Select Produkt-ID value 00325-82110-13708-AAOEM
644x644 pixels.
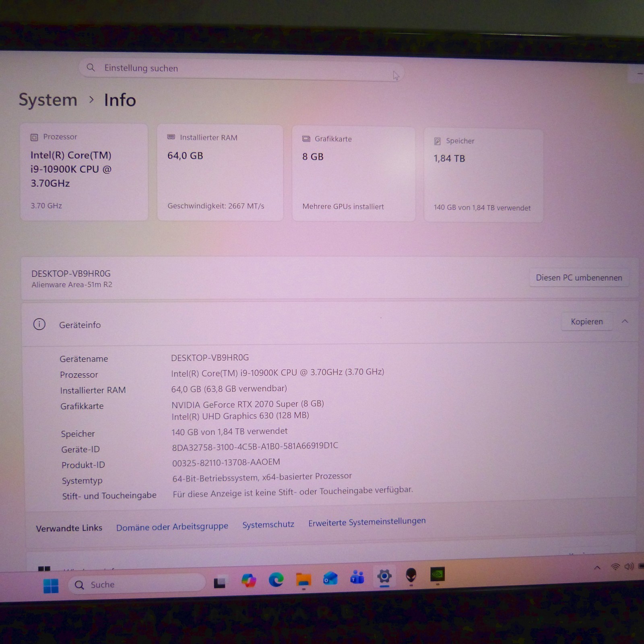pos(226,462)
